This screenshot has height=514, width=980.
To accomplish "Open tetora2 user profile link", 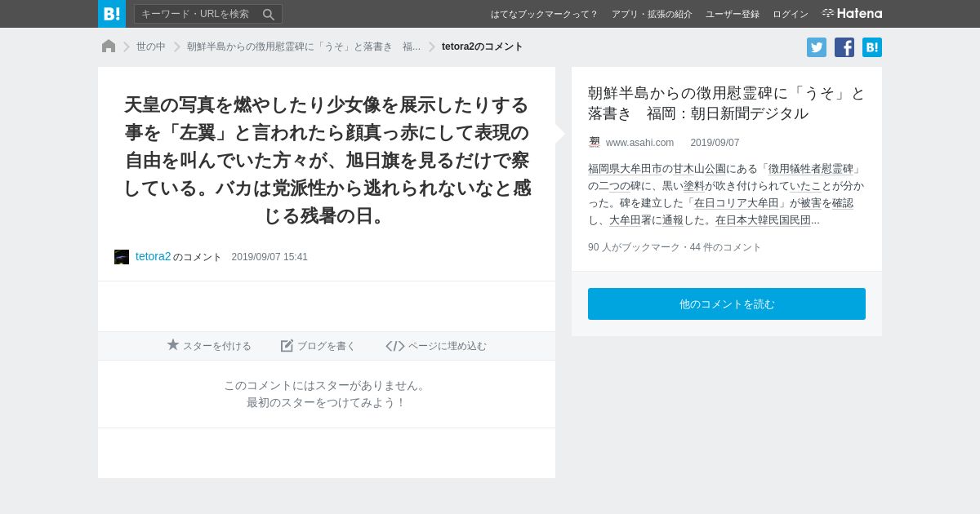I will [154, 256].
